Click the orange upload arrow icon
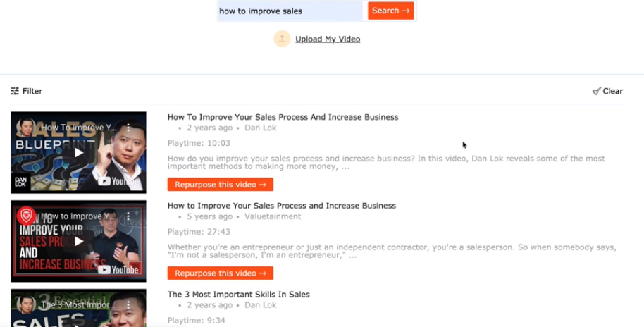Viewport: 644px width, 327px height. [282, 39]
